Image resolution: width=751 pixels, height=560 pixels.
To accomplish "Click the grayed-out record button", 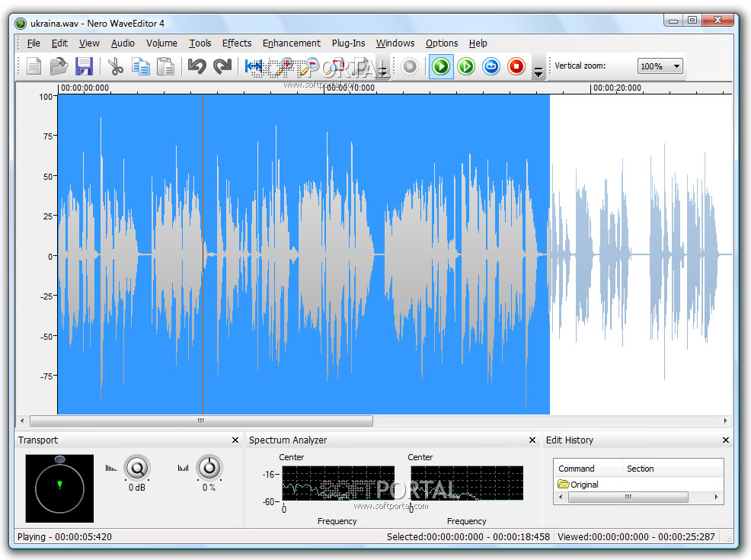I will coord(410,66).
